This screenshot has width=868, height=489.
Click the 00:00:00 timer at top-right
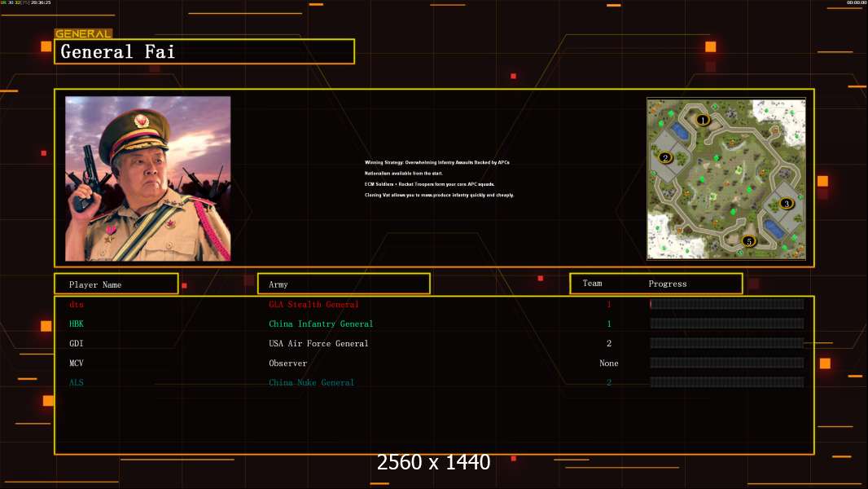857,2
